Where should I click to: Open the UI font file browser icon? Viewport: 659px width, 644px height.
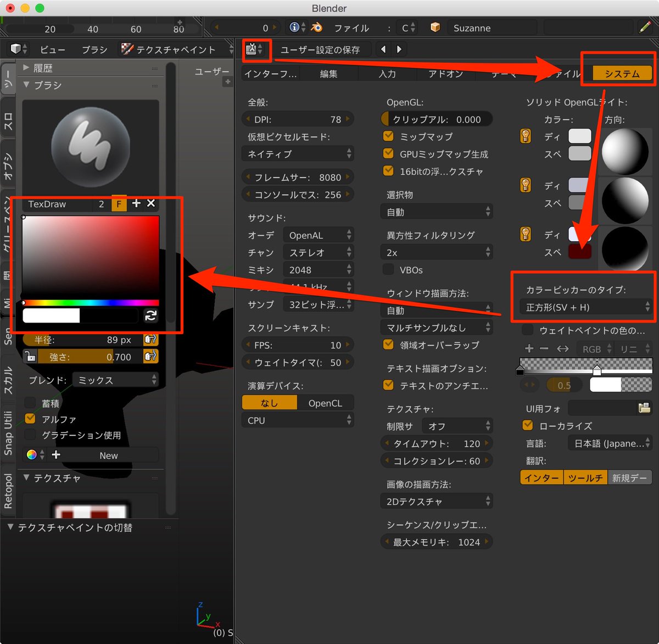click(x=644, y=408)
